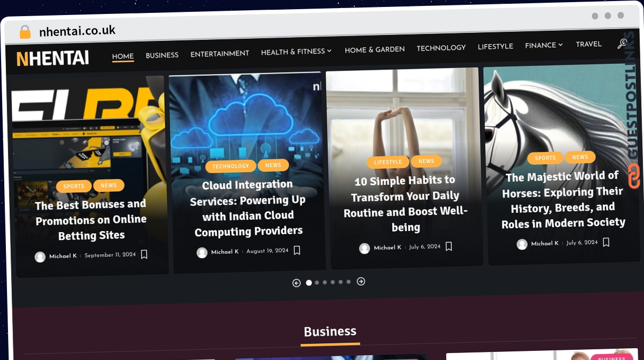Click the September 11, 2024 date
This screenshot has height=360, width=644.
110,255
